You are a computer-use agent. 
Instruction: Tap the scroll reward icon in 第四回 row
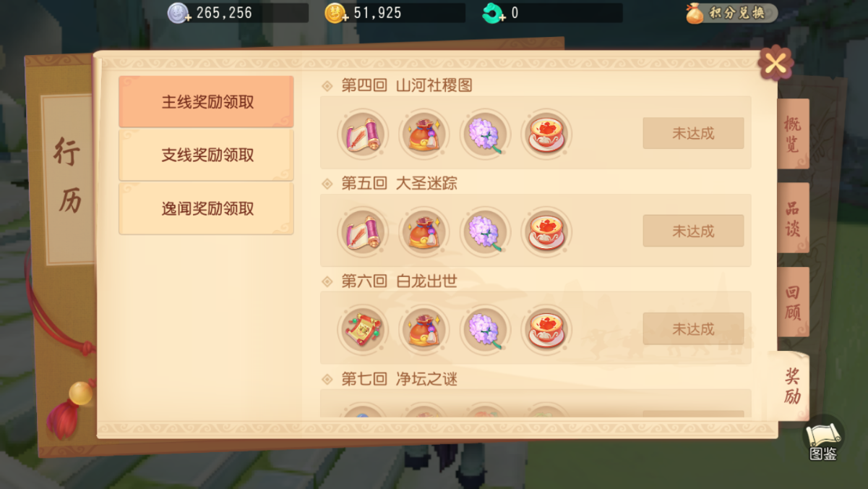click(363, 134)
